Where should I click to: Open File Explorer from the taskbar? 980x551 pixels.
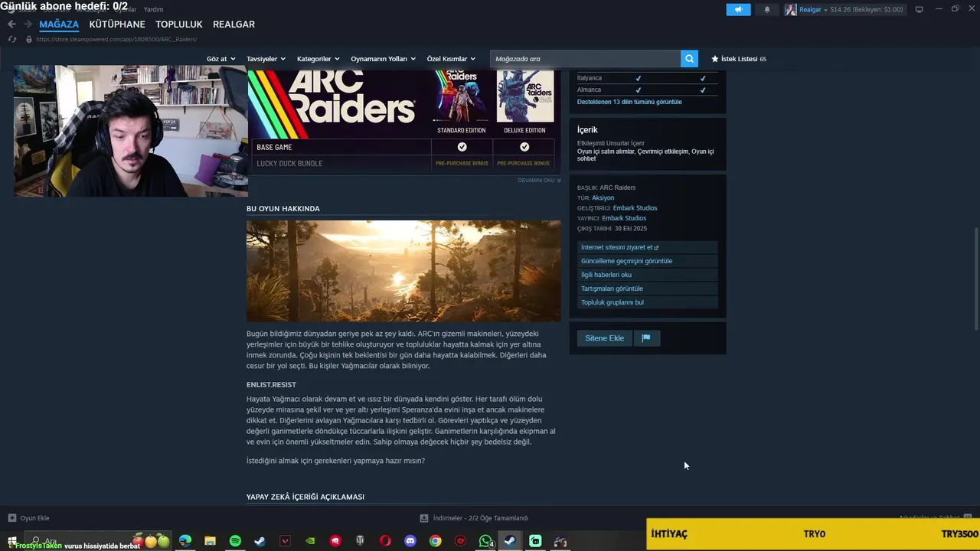210,541
